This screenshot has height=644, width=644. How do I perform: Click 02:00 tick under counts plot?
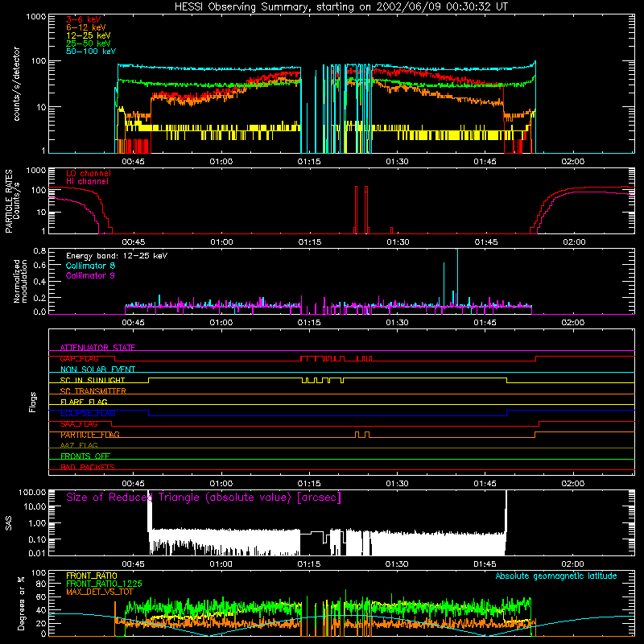[573, 162]
